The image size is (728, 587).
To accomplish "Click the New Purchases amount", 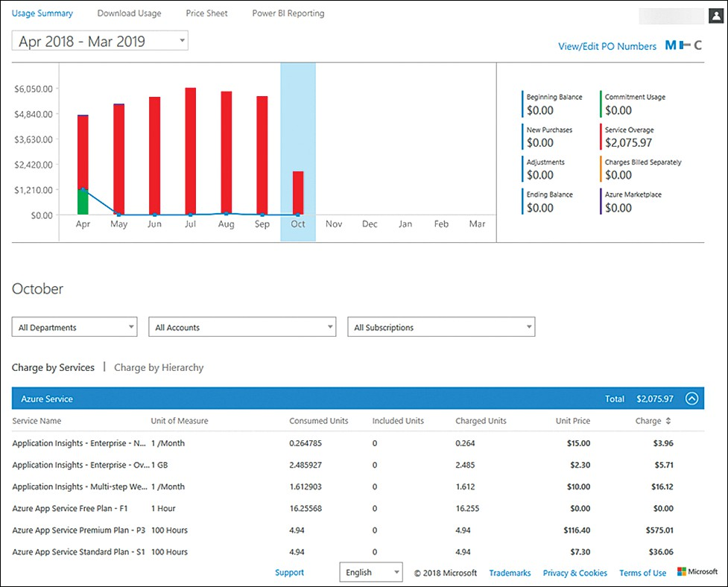I will tap(540, 142).
